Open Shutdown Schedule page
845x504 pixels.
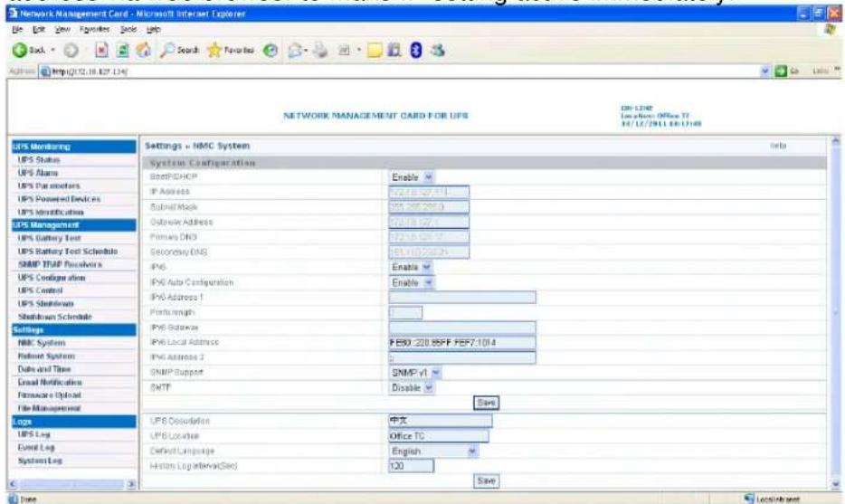[55, 317]
